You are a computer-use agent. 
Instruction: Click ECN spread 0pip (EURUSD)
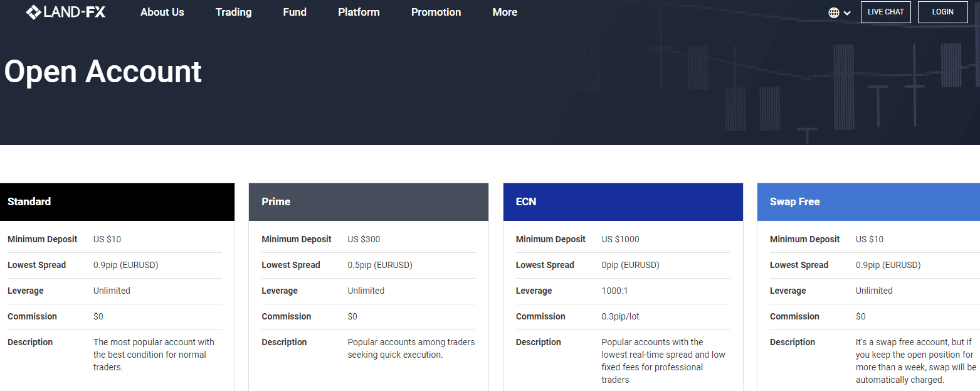630,265
